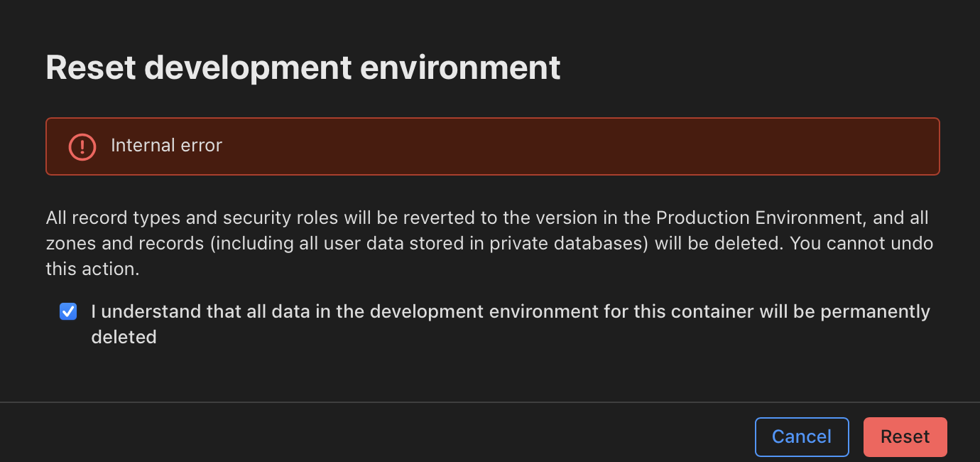The image size is (980, 462).
Task: Click empty area of the red error banner
Action: pyautogui.click(x=568, y=146)
